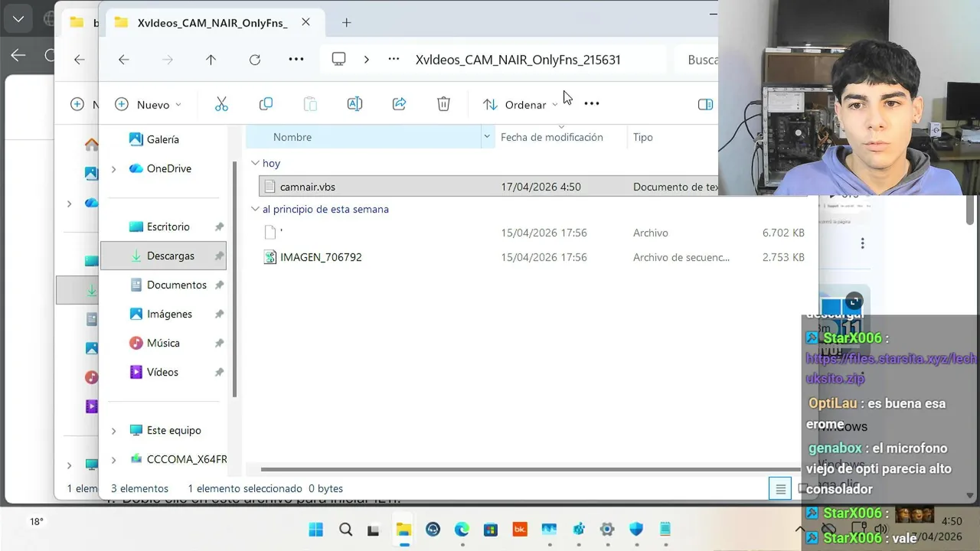The width and height of the screenshot is (980, 551).
Task: Go back in the rear Explorer window
Action: click(79, 60)
